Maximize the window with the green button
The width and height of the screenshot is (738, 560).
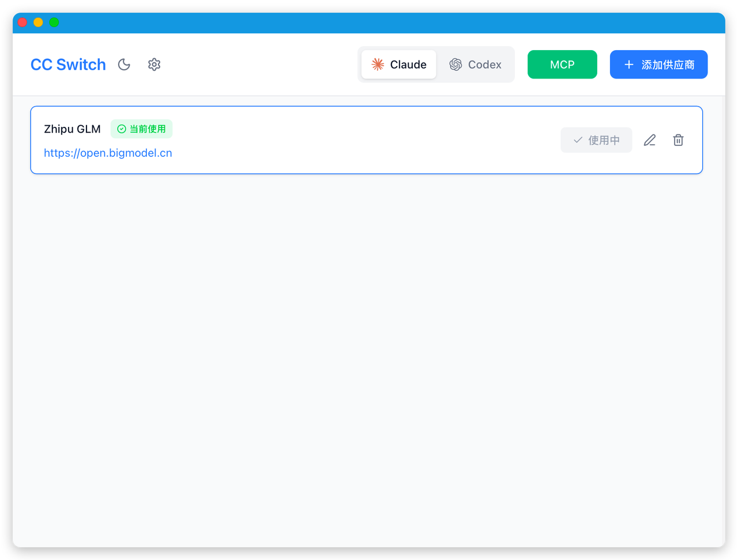(54, 22)
